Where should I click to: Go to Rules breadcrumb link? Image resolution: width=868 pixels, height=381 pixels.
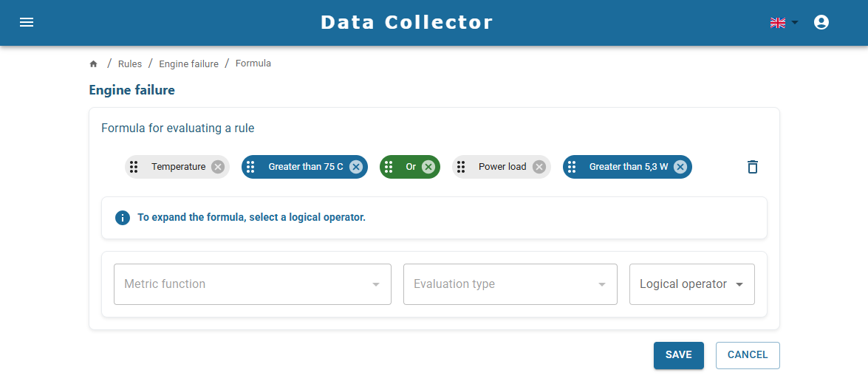click(130, 64)
